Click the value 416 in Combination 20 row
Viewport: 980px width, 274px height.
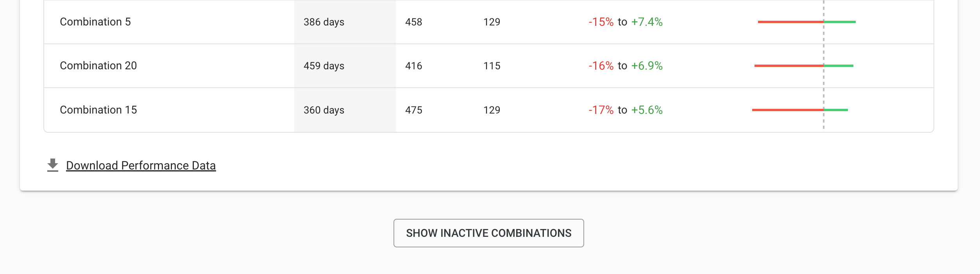click(414, 66)
